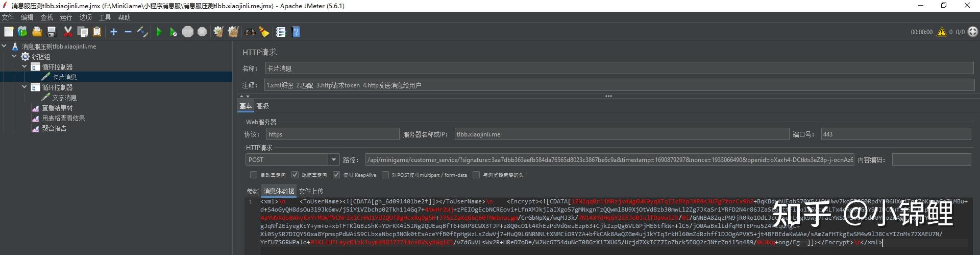980x255 pixels.
Task: Collapse the test plan root node
Action: tap(5, 46)
